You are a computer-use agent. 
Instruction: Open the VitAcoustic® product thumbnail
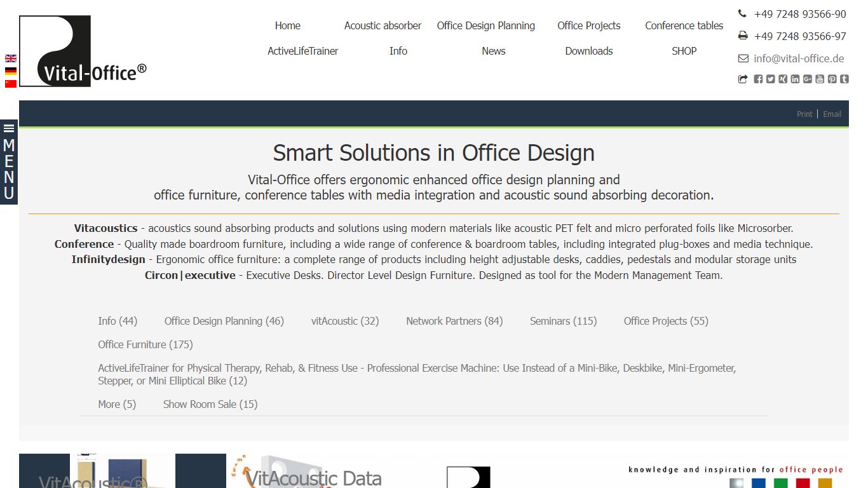[123, 471]
